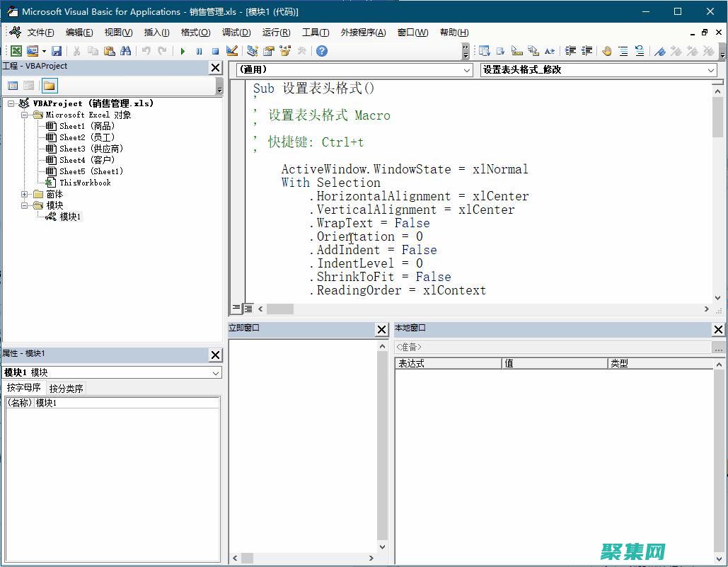The width and height of the screenshot is (728, 567).
Task: Click the hand icon to toggle a breakpoint
Action: tap(608, 51)
